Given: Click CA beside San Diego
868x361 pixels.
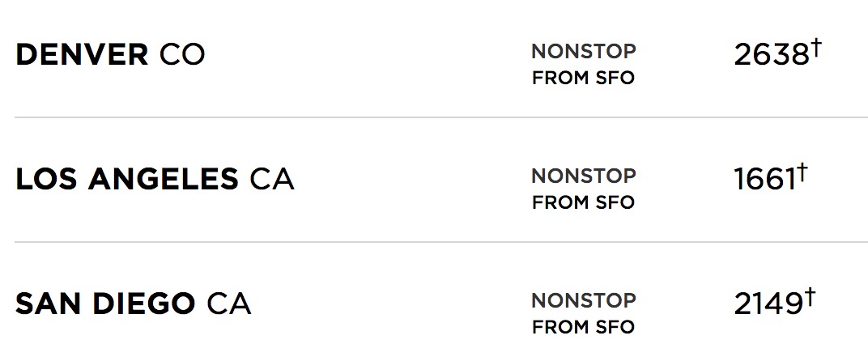Looking at the screenshot, I should (x=228, y=304).
